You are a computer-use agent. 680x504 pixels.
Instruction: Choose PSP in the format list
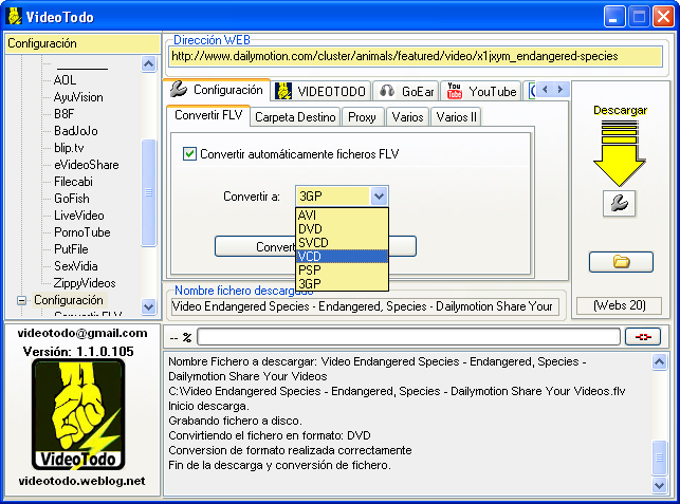pos(342,270)
